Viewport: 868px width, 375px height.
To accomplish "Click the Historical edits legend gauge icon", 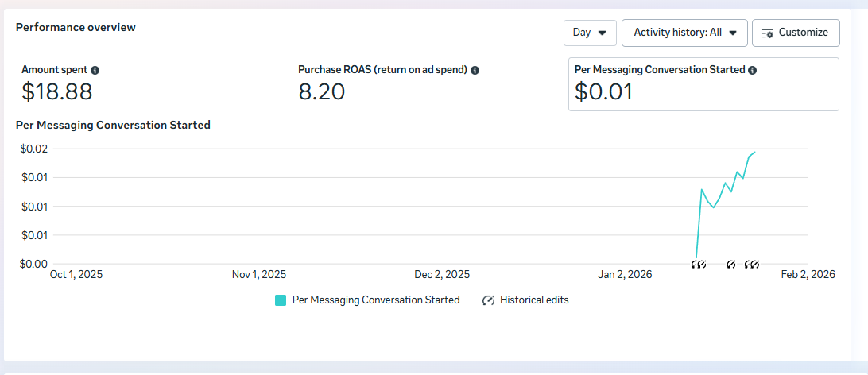I will tap(489, 300).
